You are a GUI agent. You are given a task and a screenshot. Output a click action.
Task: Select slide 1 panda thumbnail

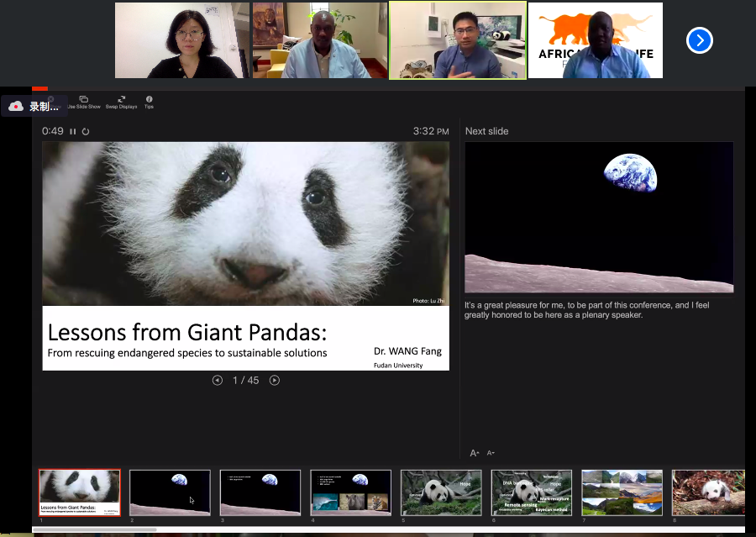pos(80,492)
